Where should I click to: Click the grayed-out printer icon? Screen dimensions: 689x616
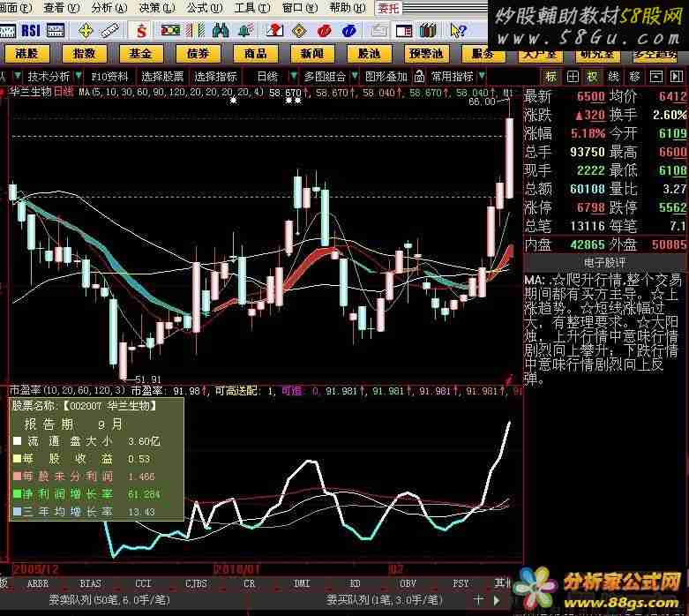[x=378, y=31]
